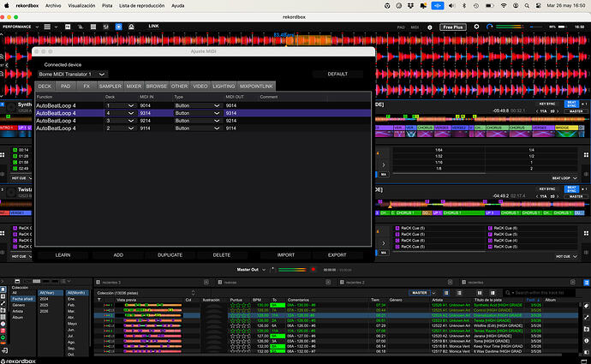Click the blue sync manager circular icon
591x364 pixels.
[489, 27]
